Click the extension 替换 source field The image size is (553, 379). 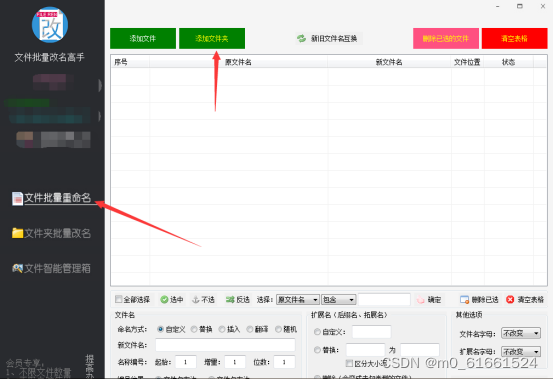click(x=365, y=350)
